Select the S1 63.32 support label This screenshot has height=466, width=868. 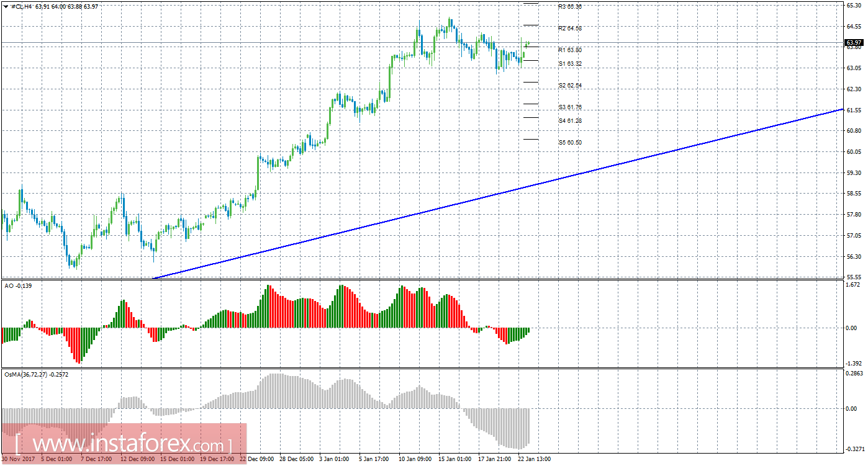click(569, 64)
